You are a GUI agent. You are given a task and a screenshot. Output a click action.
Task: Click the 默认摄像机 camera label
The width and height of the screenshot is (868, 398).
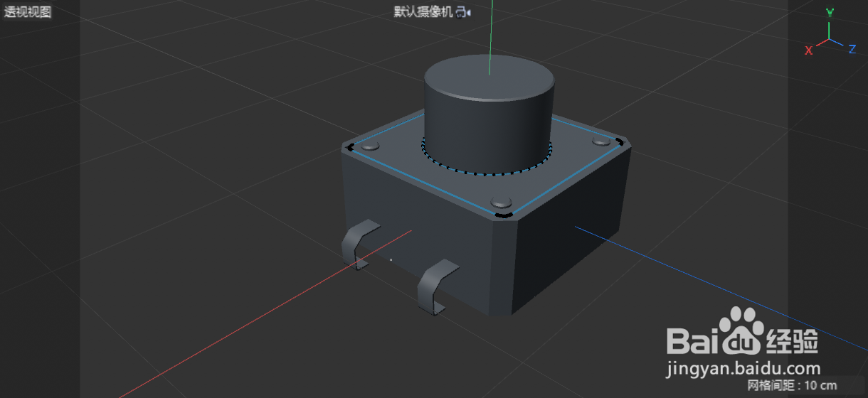tap(424, 11)
